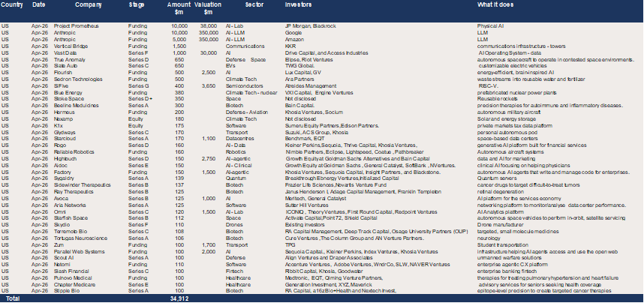Image resolution: width=644 pixels, height=303 pixels.
Task: Select the Stoke Space company cell
Action: [x=68, y=99]
